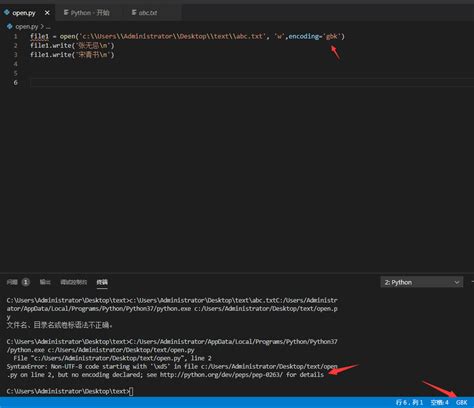Image resolution: width=474 pixels, height=408 pixels.
Task: Click the Python icon on open.py tab
Action: point(6,12)
